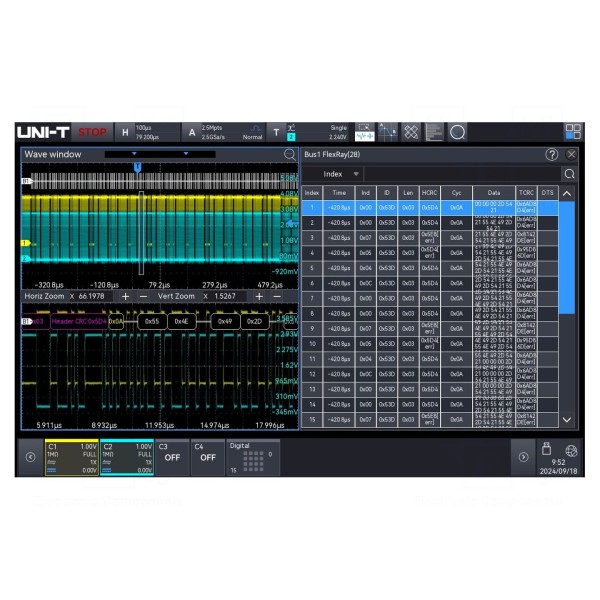
Task: Click the magnifier icon in Wave window header
Action: click(290, 155)
